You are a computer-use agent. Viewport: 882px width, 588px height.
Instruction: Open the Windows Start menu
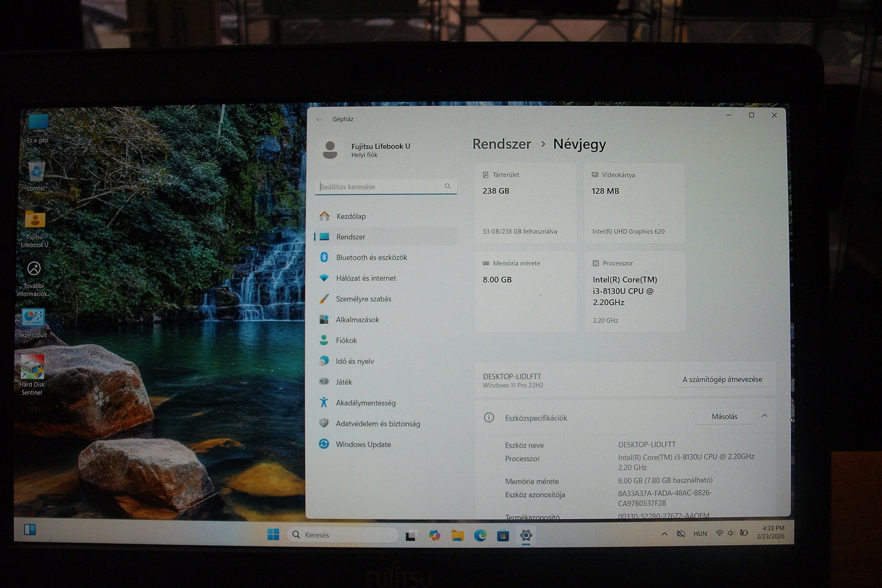click(x=273, y=534)
